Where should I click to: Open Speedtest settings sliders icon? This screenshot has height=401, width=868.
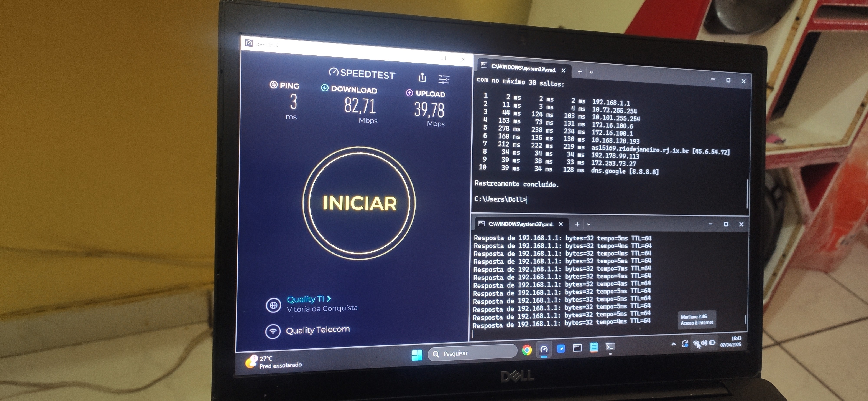pyautogui.click(x=444, y=79)
